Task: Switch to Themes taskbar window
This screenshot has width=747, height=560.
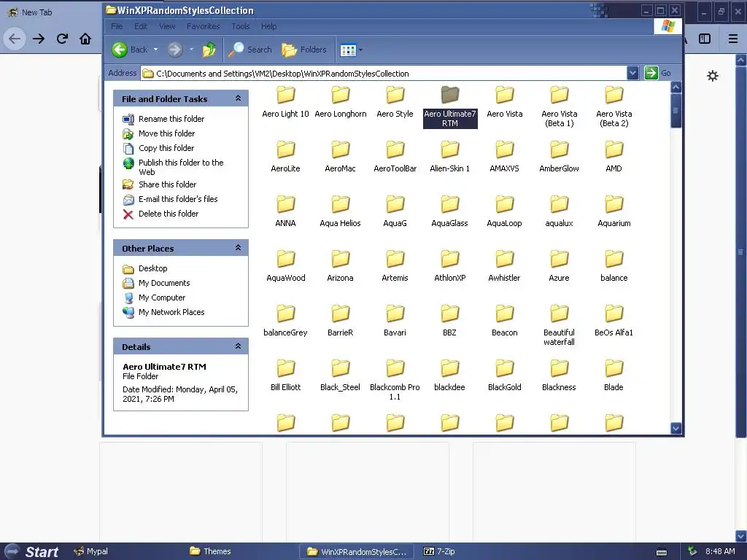Action: tap(211, 551)
